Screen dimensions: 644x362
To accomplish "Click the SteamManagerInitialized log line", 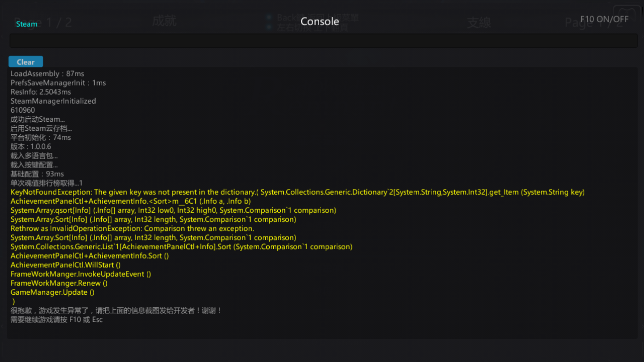I will 53,101.
